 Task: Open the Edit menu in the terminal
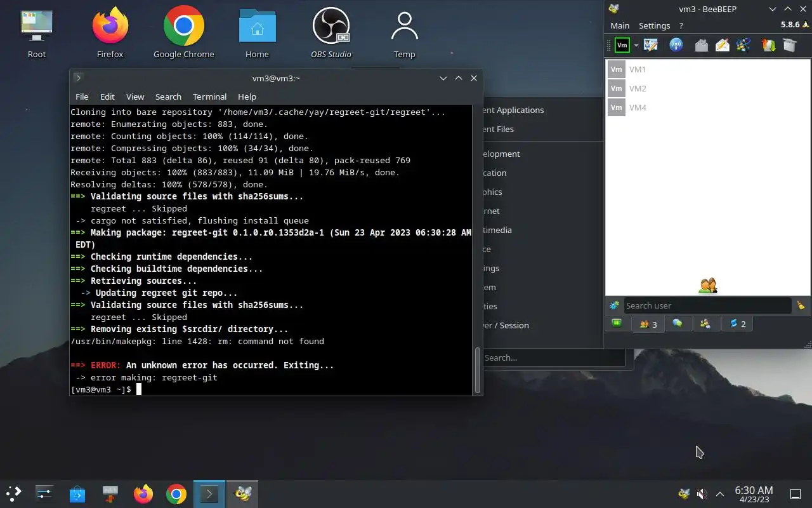(x=107, y=97)
